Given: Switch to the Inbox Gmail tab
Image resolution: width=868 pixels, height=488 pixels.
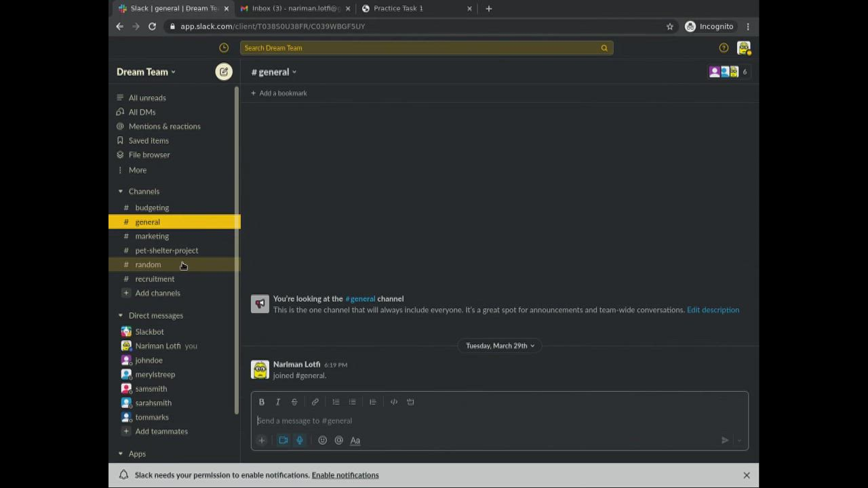Looking at the screenshot, I should [296, 8].
